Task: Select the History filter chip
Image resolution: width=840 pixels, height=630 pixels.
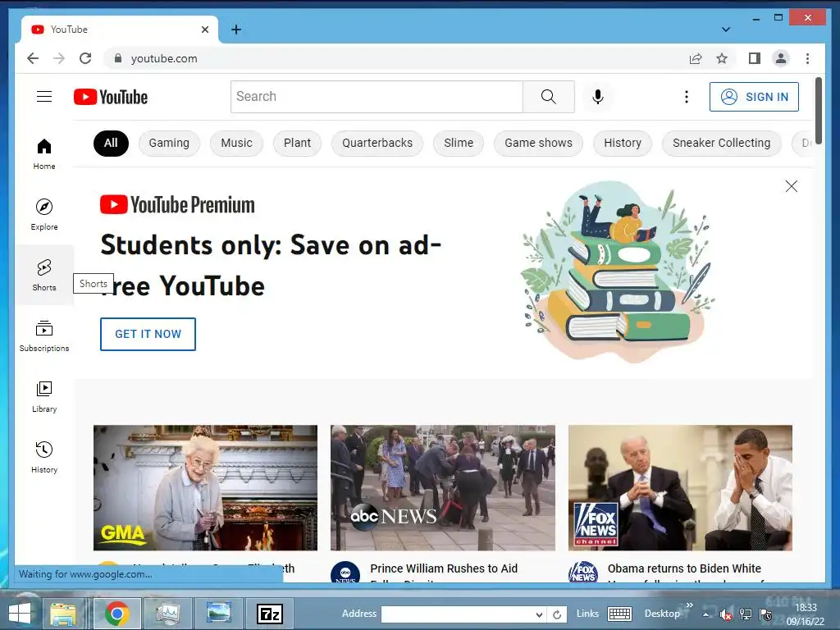Action: (623, 143)
